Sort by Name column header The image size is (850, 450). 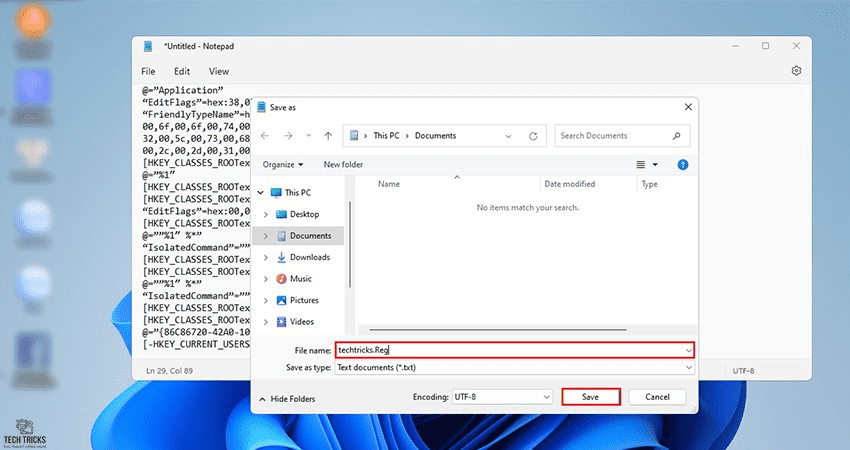(x=389, y=184)
